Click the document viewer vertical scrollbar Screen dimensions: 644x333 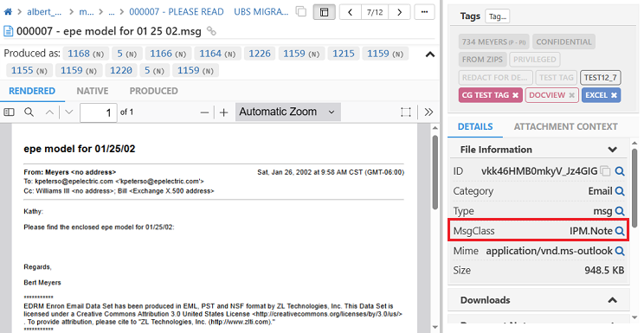[435, 171]
